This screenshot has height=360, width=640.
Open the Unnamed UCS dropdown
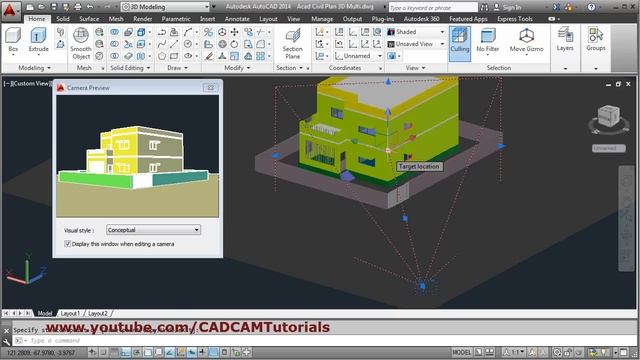tap(358, 56)
